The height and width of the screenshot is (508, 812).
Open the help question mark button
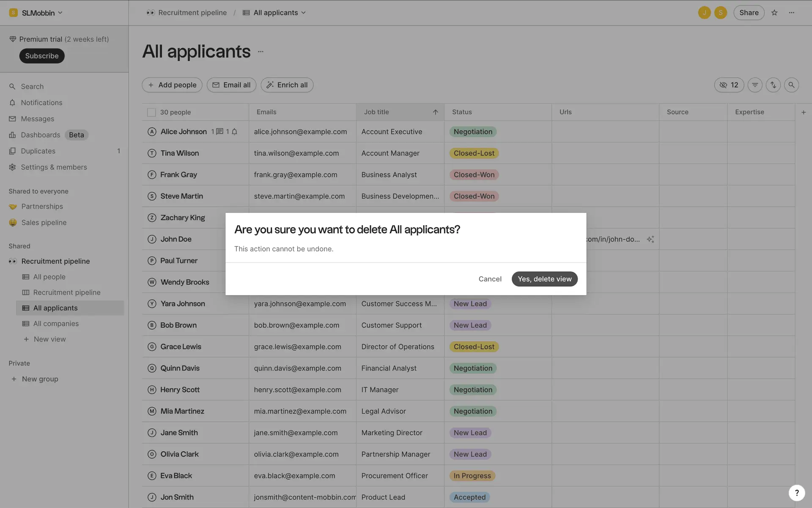796,493
